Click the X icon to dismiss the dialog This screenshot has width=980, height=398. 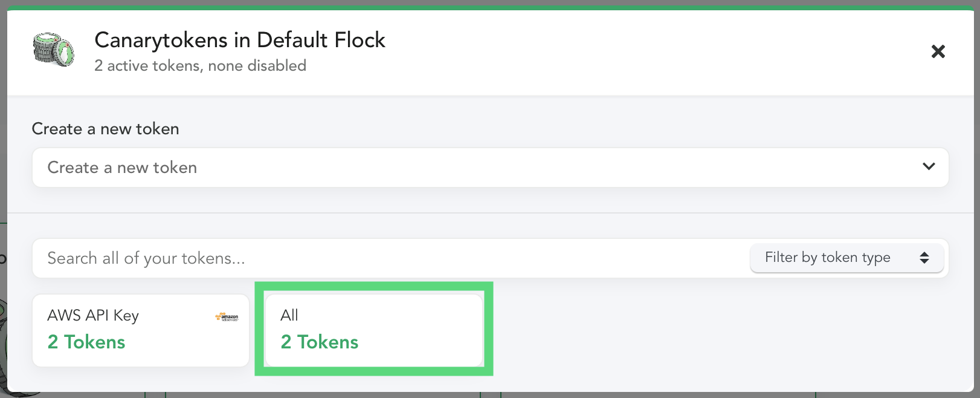coord(938,51)
